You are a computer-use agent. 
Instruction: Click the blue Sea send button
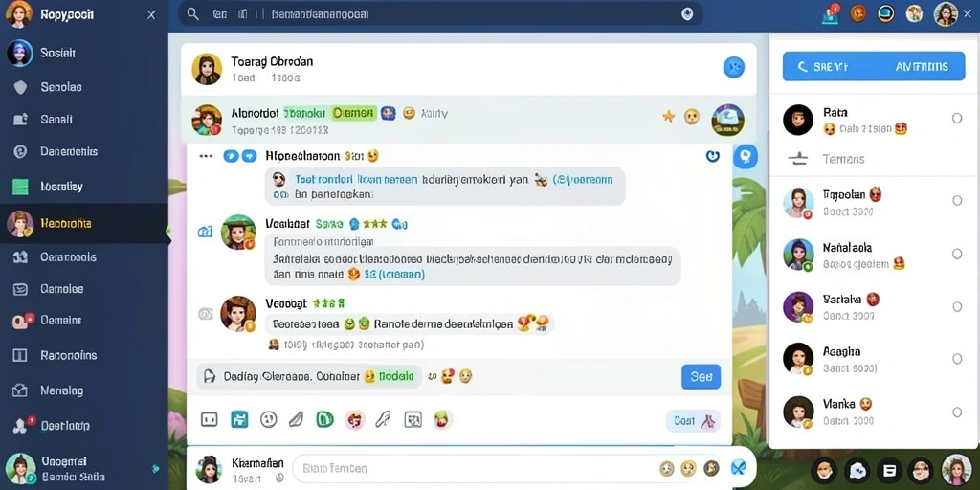tap(701, 377)
